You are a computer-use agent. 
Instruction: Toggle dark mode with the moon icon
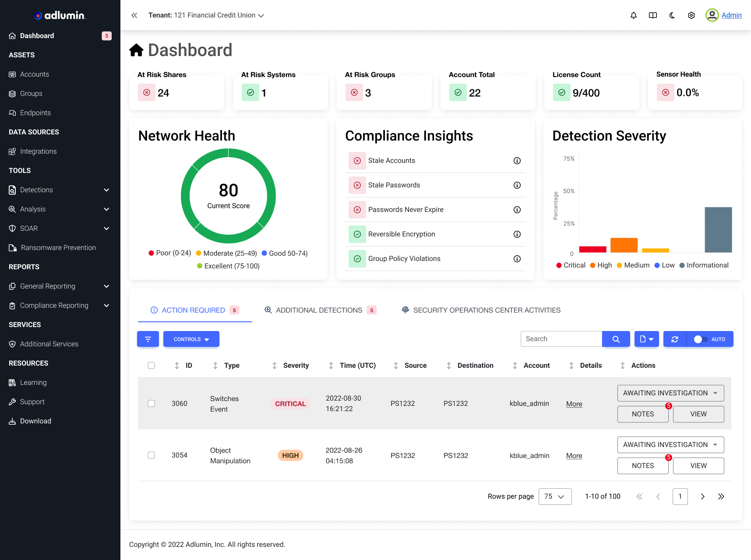(x=672, y=15)
